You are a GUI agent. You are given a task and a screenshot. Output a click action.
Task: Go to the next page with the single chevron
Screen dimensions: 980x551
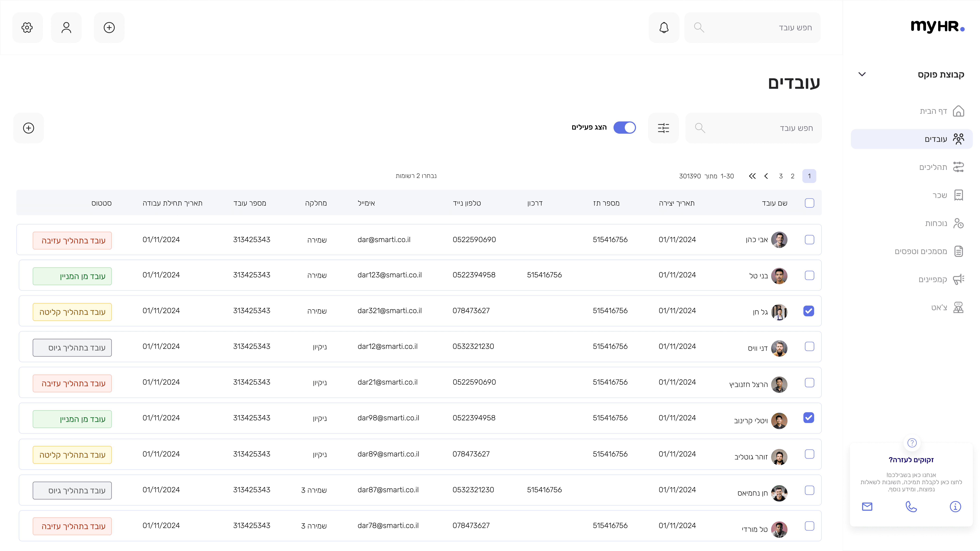tap(766, 176)
